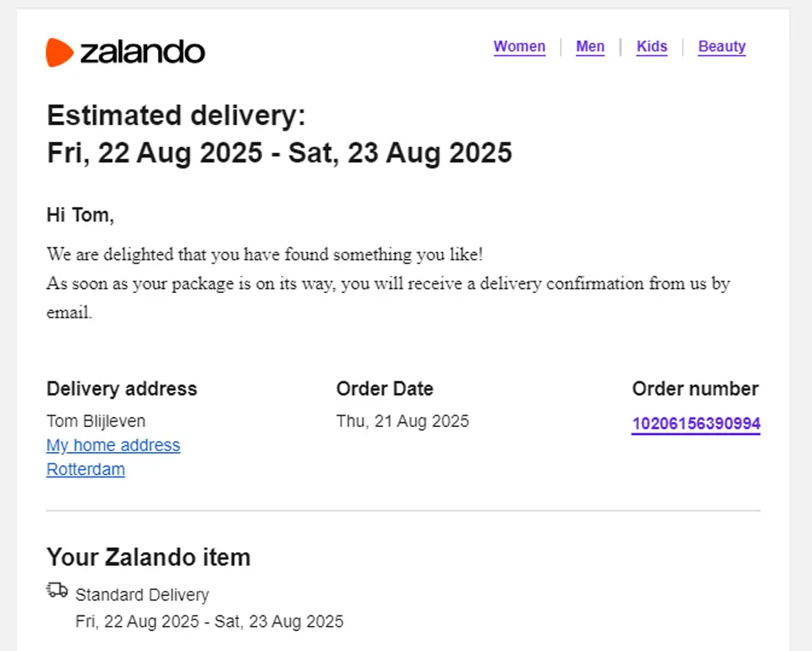Open the Men category link
This screenshot has width=812, height=651.
[x=590, y=46]
